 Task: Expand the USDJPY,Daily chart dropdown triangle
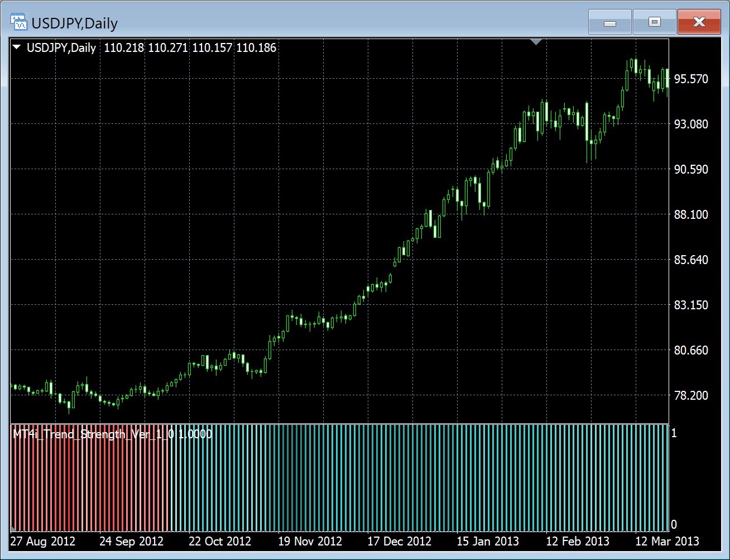[x=17, y=47]
